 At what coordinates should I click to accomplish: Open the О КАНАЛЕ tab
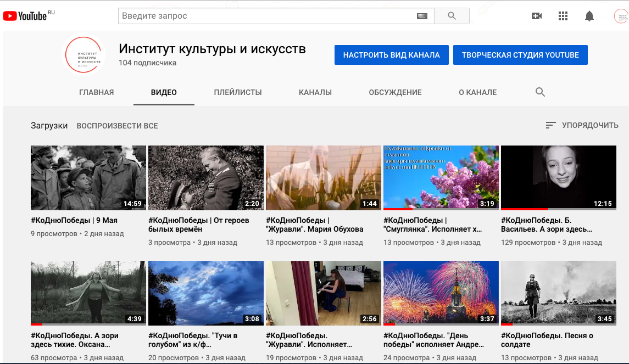click(477, 92)
